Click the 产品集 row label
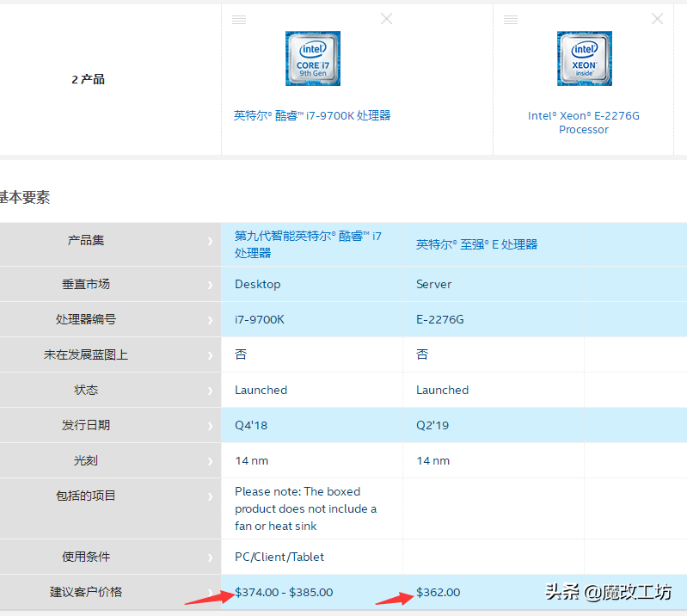Screen dimensions: 687x616 pyautogui.click(x=86, y=240)
